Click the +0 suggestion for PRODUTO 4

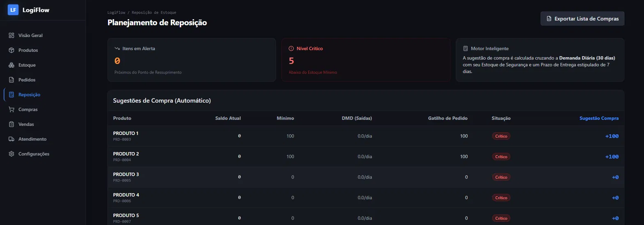615,197
